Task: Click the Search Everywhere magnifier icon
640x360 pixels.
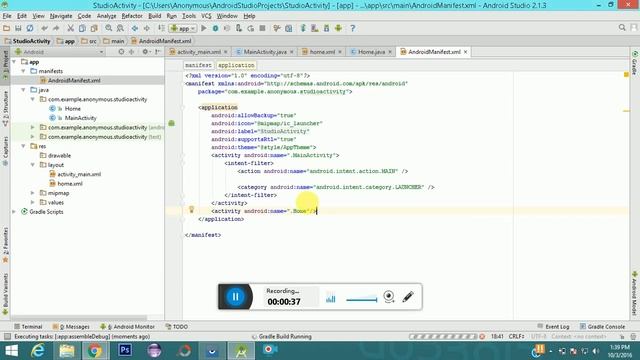Action: (x=622, y=27)
